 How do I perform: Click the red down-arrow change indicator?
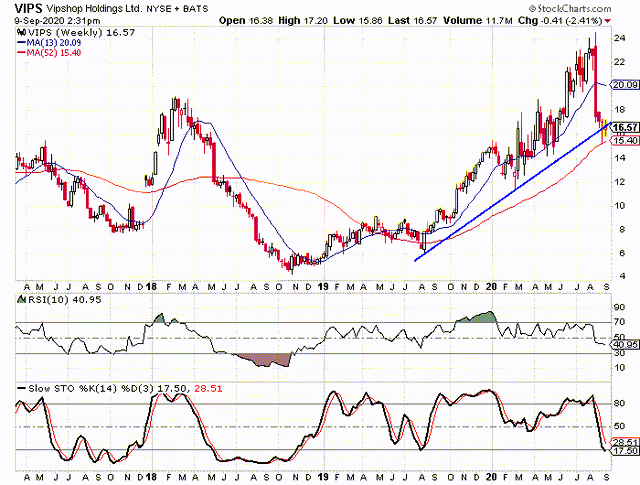coord(608,21)
